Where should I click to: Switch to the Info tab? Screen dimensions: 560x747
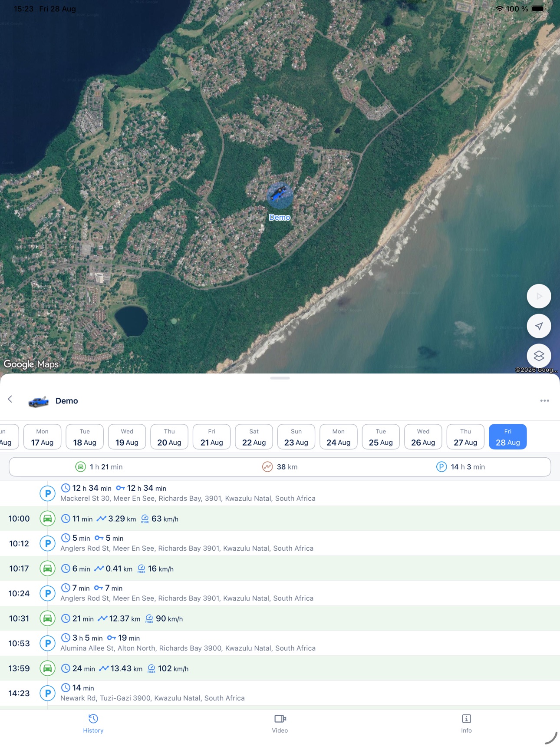coord(466,724)
